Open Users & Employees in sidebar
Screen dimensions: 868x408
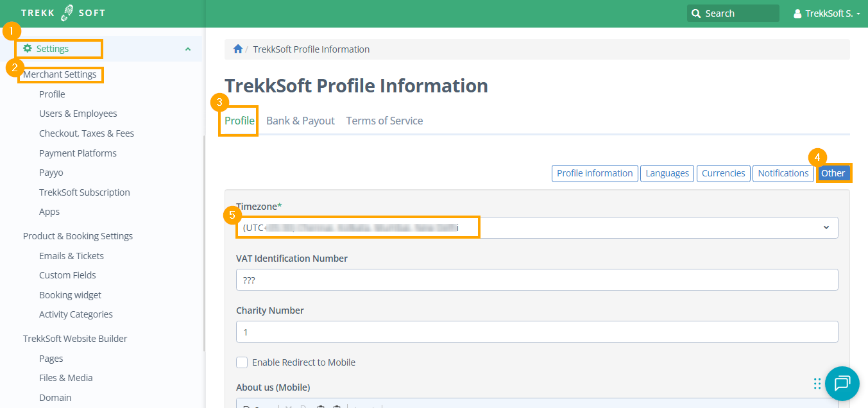[78, 114]
